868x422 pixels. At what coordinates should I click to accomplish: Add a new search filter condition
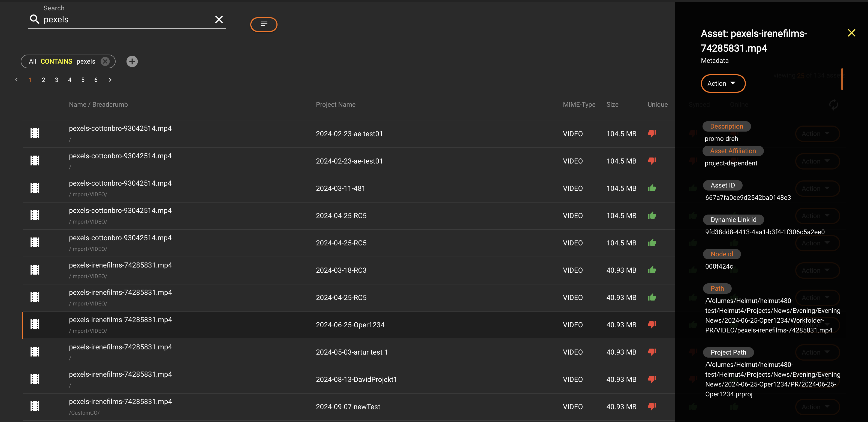point(132,61)
